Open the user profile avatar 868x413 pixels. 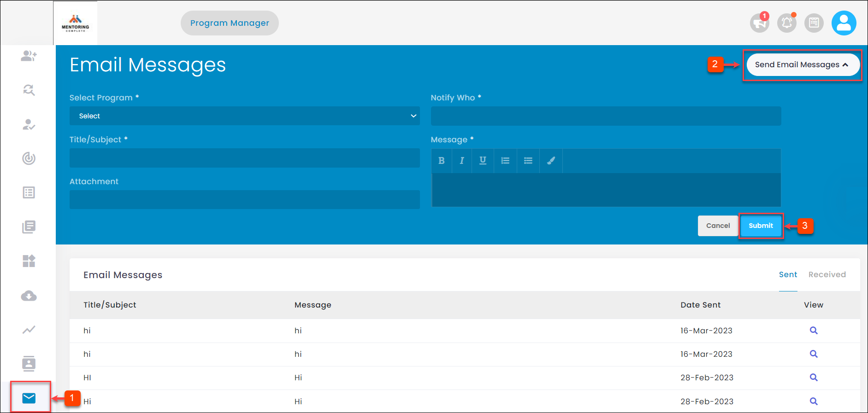[844, 23]
